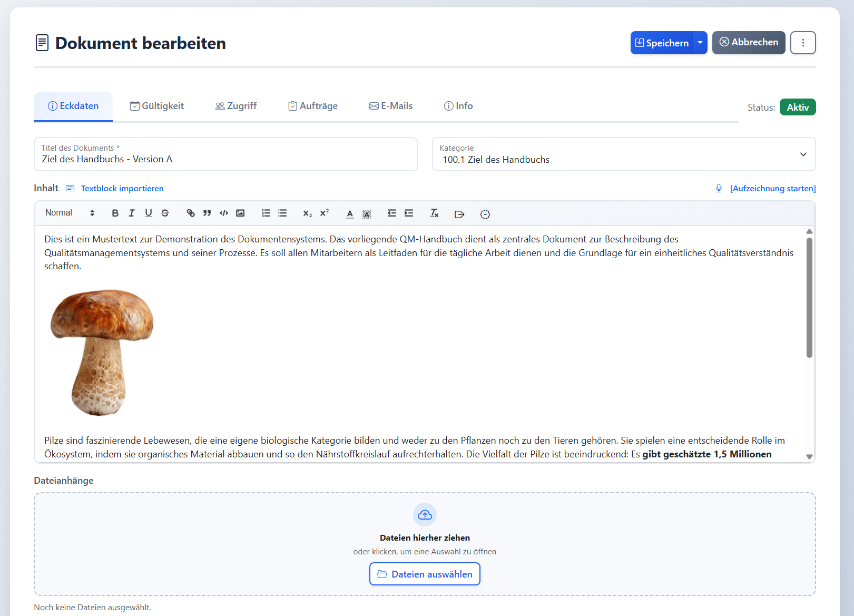Viewport: 854px width, 616px height.
Task: Expand the Speichern split-button arrow
Action: [x=700, y=43]
